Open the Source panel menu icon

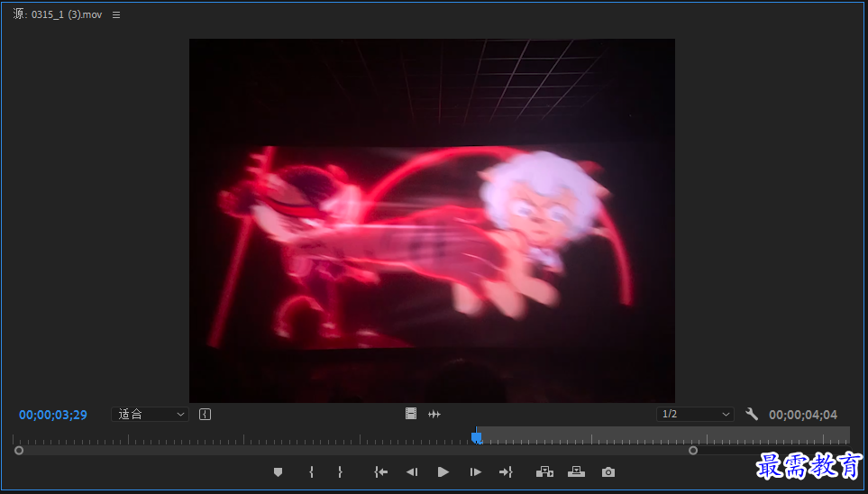[x=116, y=15]
